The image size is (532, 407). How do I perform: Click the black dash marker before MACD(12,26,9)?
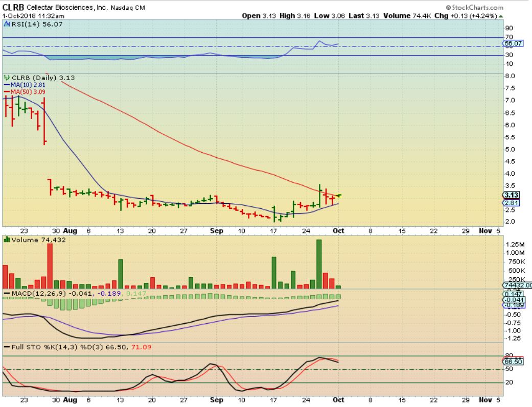[7, 294]
